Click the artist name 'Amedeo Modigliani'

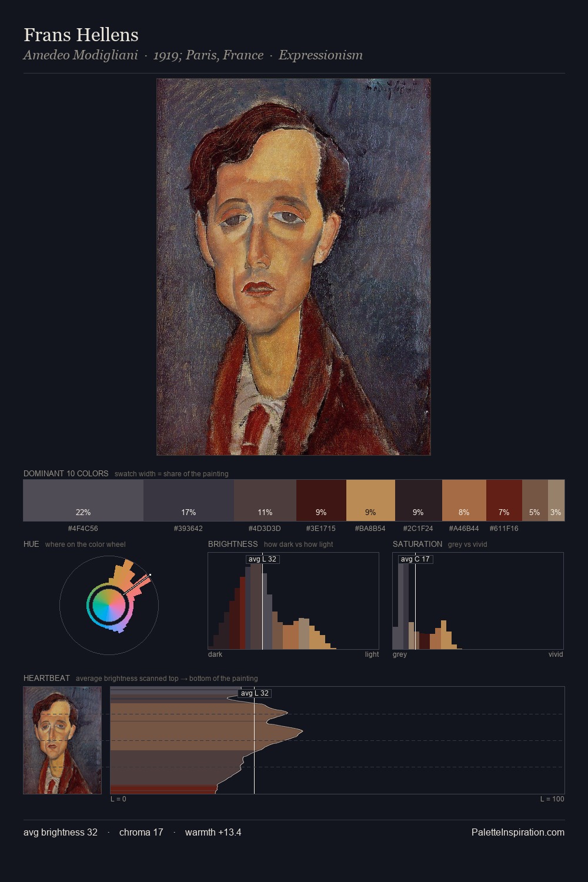pos(81,55)
